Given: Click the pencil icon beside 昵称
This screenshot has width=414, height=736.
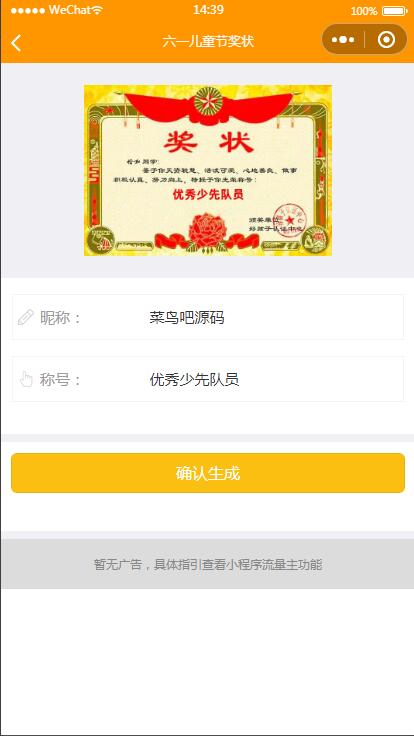Looking at the screenshot, I should [25, 317].
